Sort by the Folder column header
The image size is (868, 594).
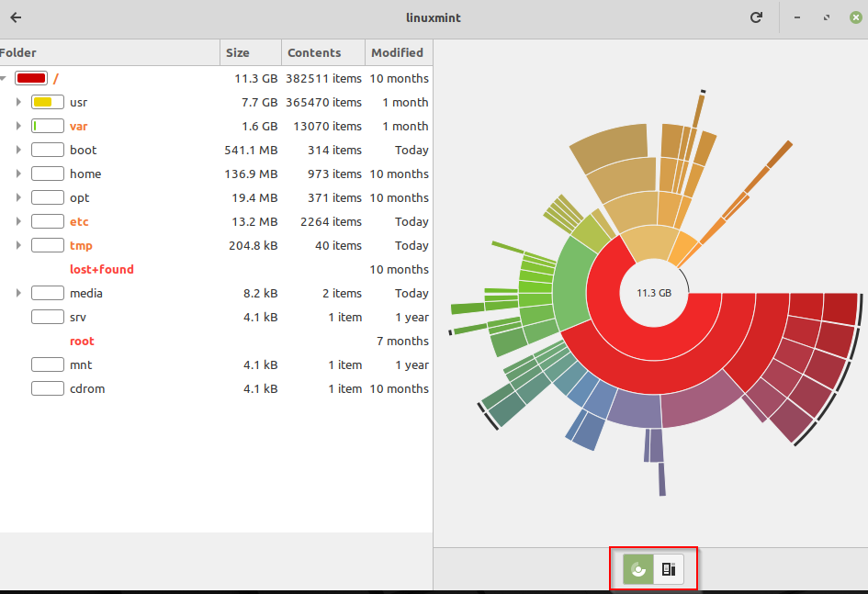[109, 52]
